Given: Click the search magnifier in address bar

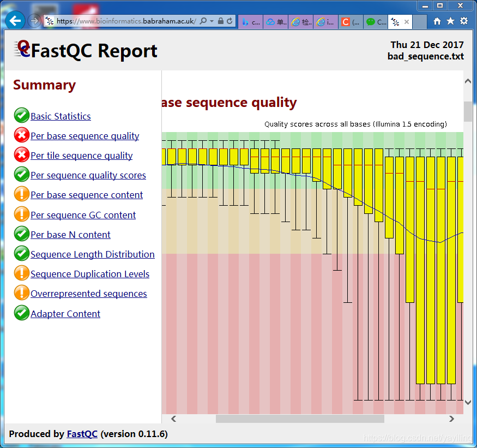Looking at the screenshot, I should 203,21.
